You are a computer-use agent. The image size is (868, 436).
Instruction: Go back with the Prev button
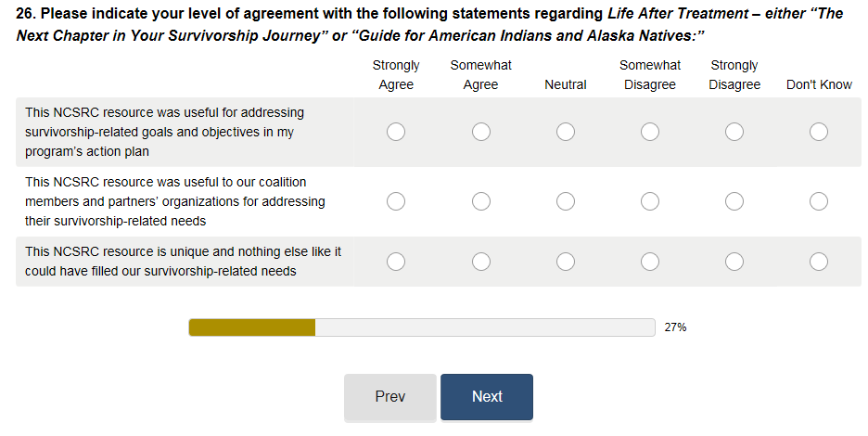coord(390,397)
